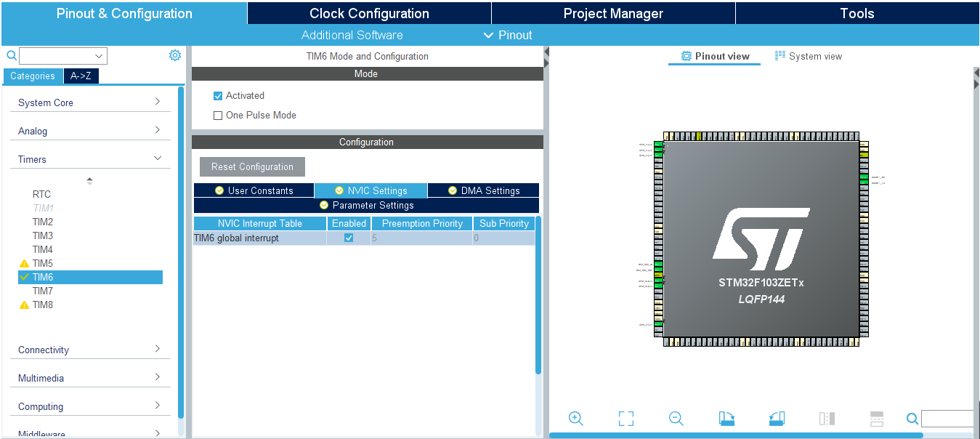This screenshot has width=980, height=439.
Task: Enable One Pulse Mode checkbox
Action: coord(217,116)
